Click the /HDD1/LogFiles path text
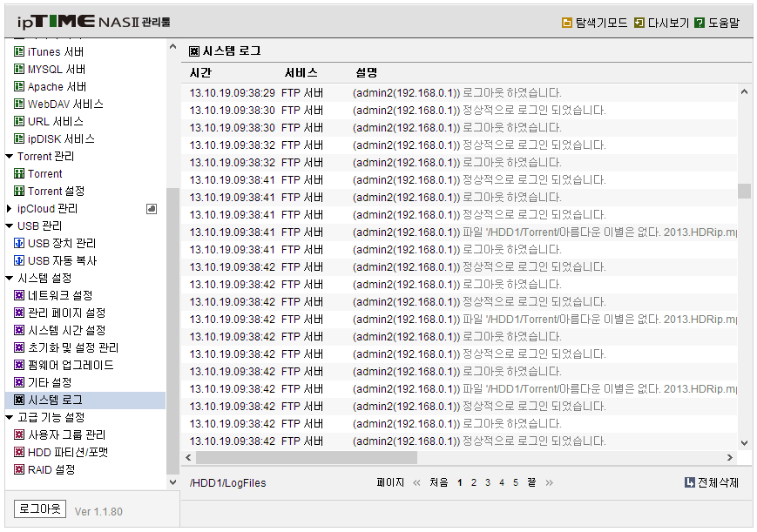The width and height of the screenshot is (757, 532). (228, 482)
